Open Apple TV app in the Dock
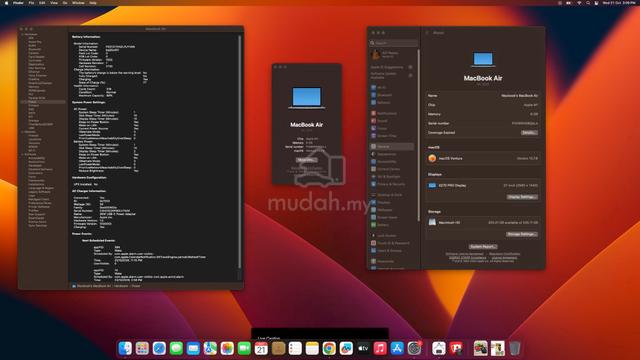Image resolution: width=640 pixels, height=360 pixels. click(363, 349)
